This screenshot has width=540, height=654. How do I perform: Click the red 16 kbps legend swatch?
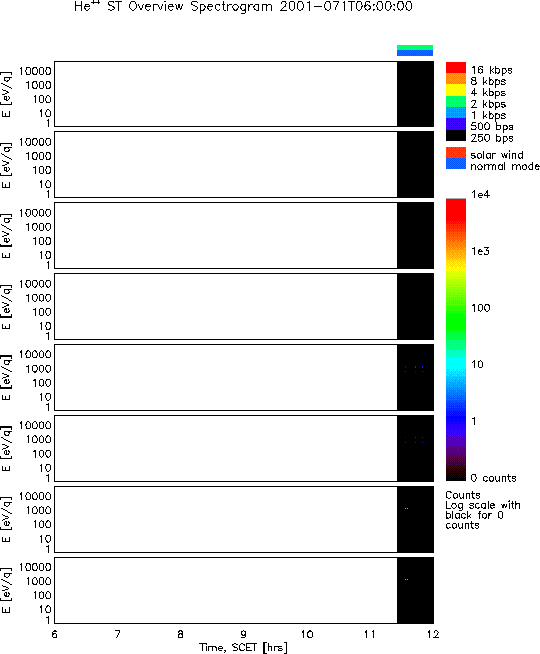pyautogui.click(x=456, y=68)
